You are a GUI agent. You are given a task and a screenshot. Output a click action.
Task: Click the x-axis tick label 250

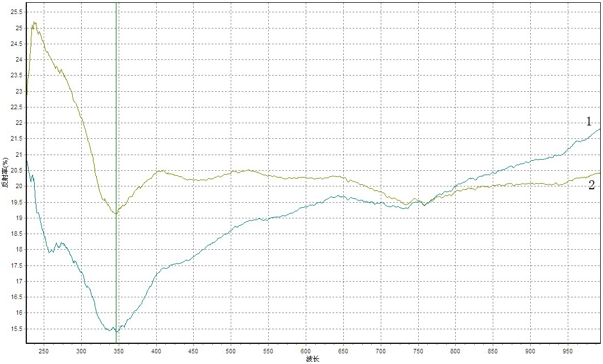pyautogui.click(x=44, y=351)
